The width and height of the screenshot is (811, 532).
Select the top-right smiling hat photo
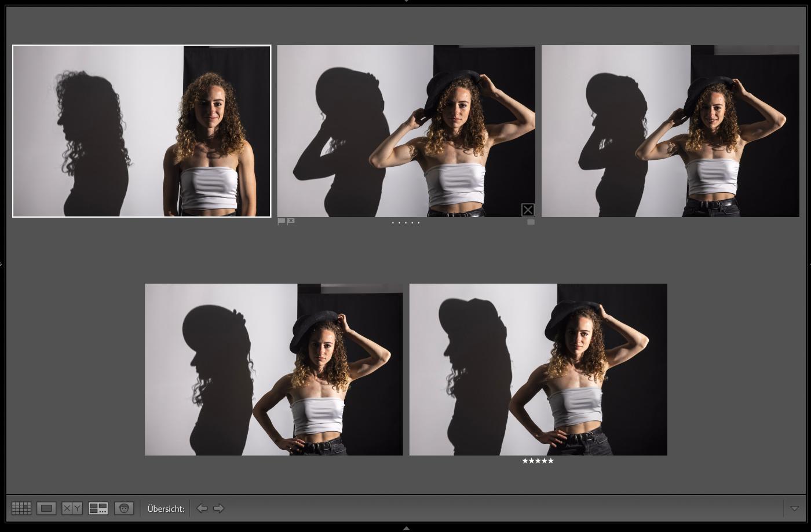coord(670,131)
